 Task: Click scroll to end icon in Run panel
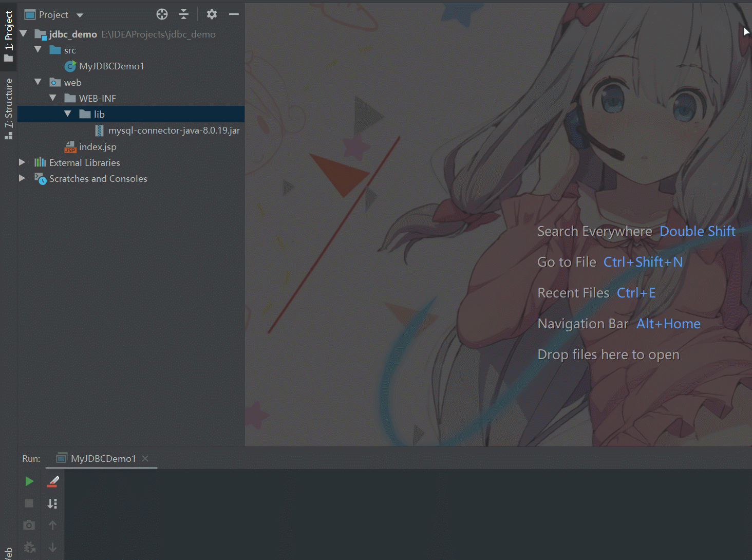coord(52,503)
